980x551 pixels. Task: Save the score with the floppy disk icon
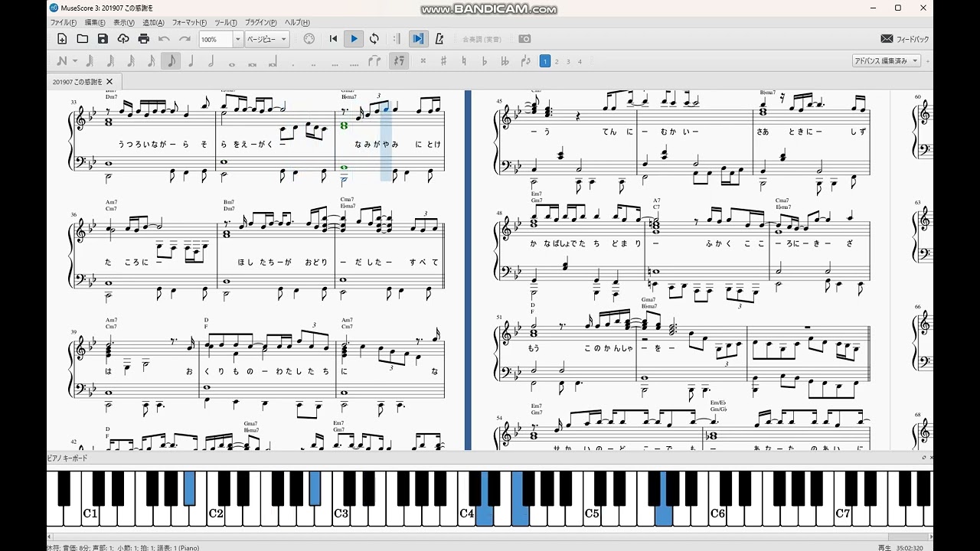coord(103,39)
